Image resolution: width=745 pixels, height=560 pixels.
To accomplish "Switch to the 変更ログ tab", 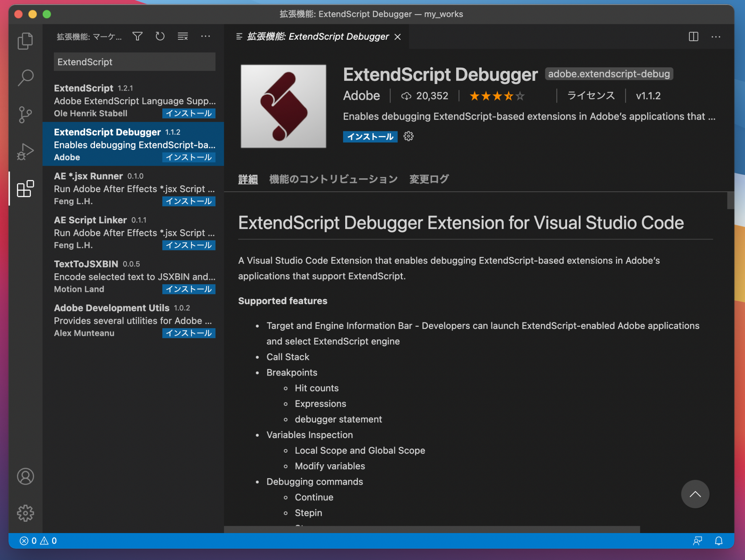I will 429,179.
